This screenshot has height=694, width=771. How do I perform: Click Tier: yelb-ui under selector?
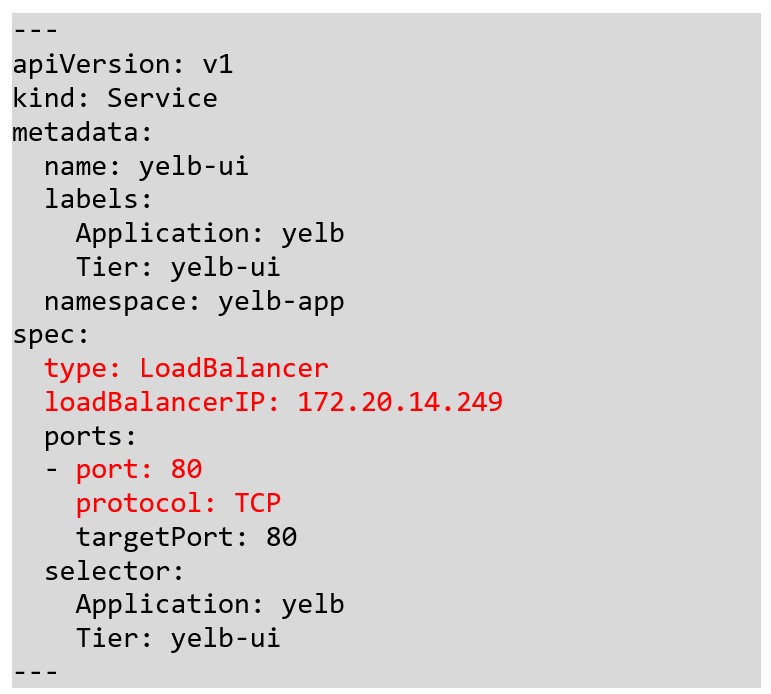177,638
